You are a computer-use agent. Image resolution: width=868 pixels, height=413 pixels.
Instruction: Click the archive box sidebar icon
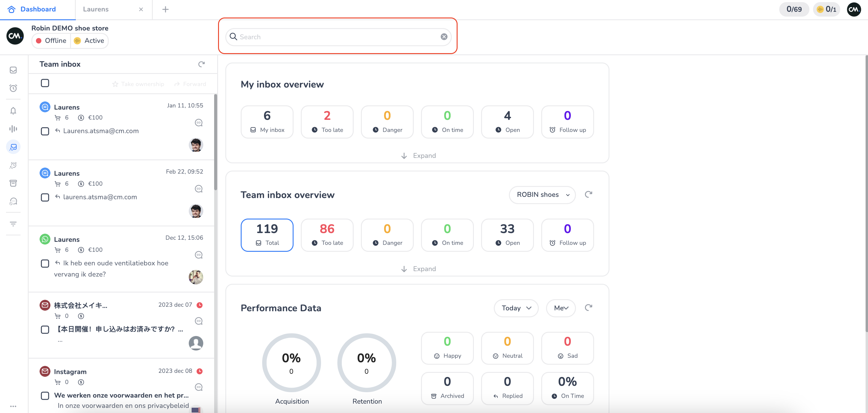click(x=13, y=183)
